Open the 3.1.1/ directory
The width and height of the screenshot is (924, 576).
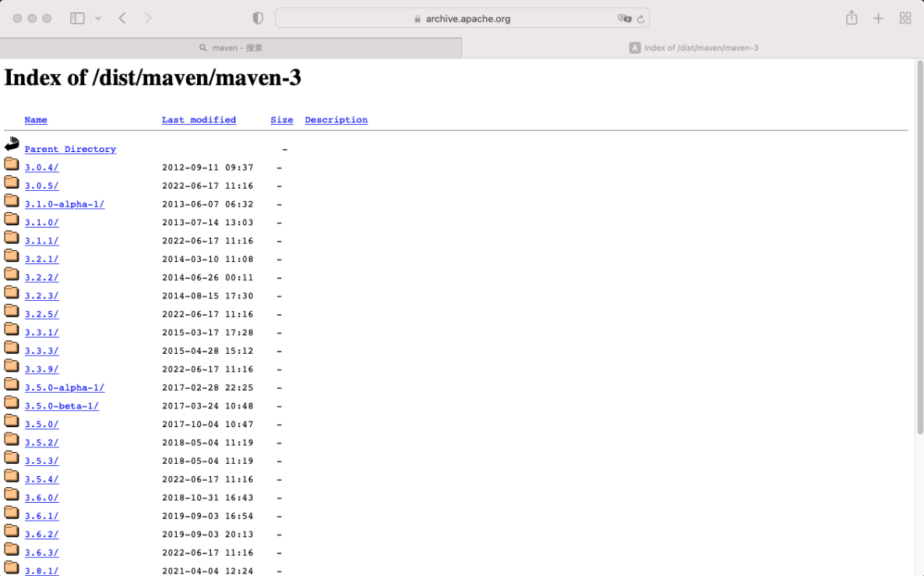[41, 241]
